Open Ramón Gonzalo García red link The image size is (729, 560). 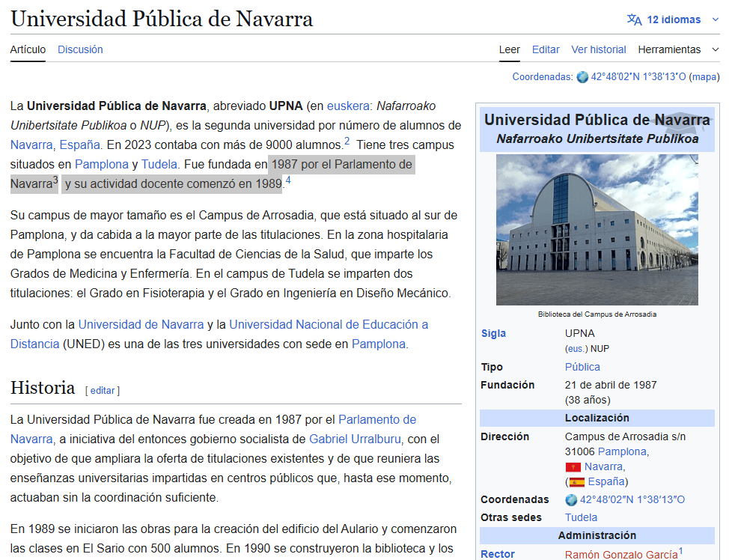[x=621, y=555]
